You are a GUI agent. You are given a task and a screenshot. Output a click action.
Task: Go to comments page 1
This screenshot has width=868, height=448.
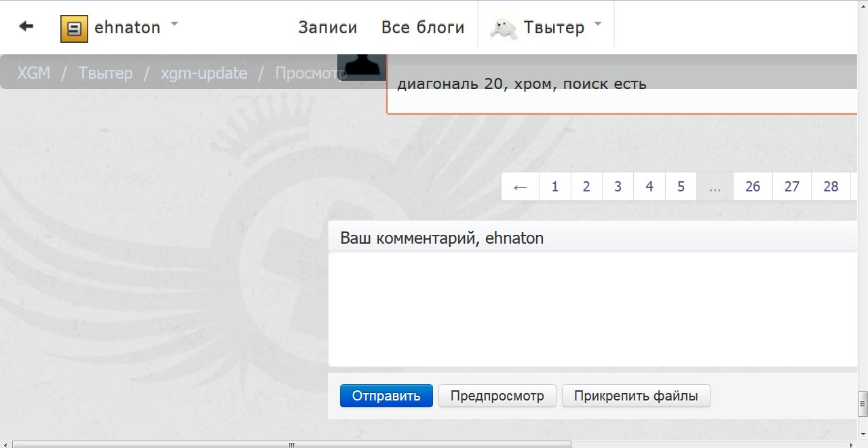pyautogui.click(x=555, y=187)
